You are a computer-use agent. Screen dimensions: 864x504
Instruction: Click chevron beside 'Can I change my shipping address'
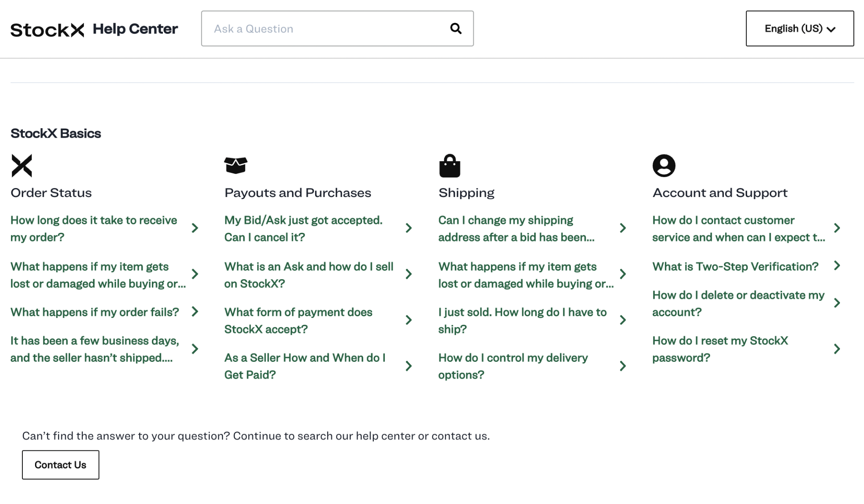click(623, 228)
